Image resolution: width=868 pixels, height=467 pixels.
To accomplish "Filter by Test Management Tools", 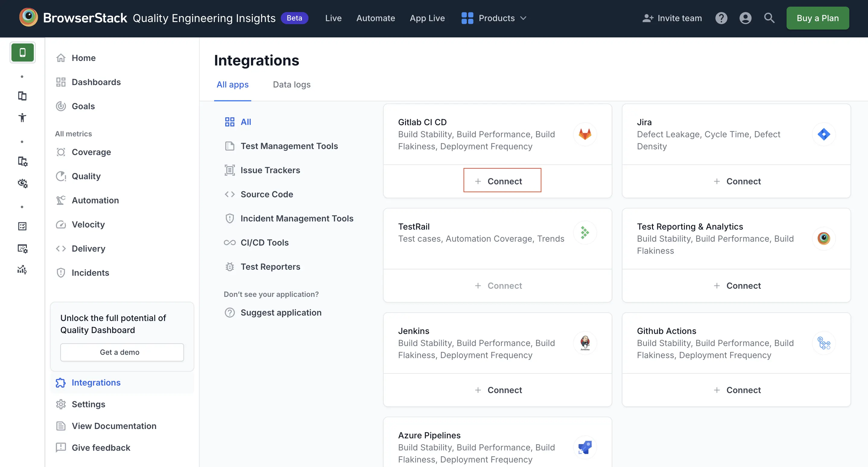I will click(x=281, y=146).
